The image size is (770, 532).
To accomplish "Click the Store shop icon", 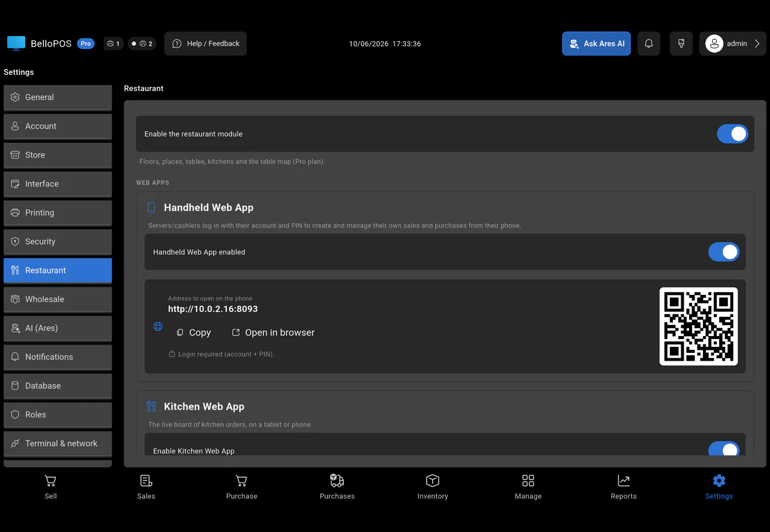I will (15, 155).
